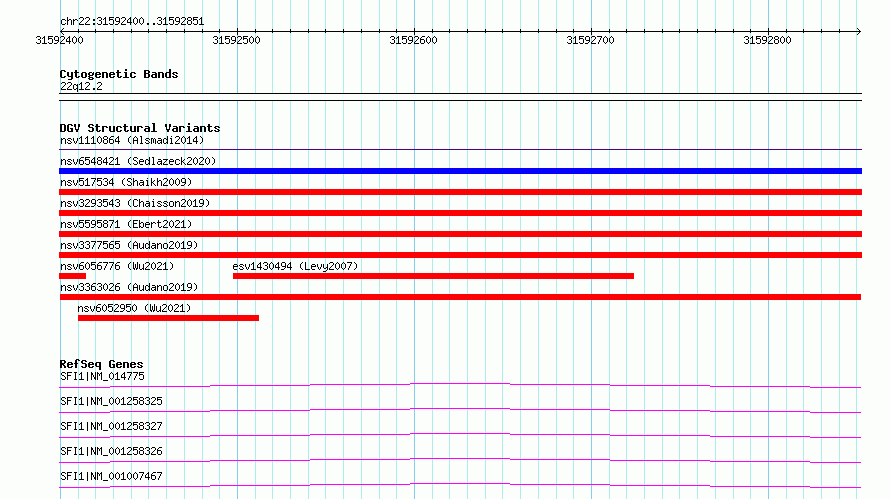Open variant nsv6548421 (Sedlazeck2020) label
Image resolution: width=890 pixels, height=499 pixels.
138,161
